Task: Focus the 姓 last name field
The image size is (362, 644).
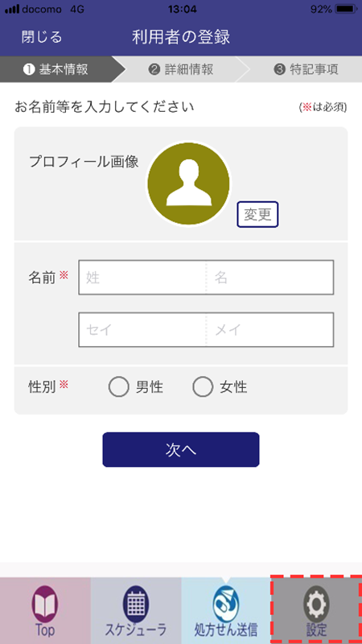Action: click(x=142, y=277)
